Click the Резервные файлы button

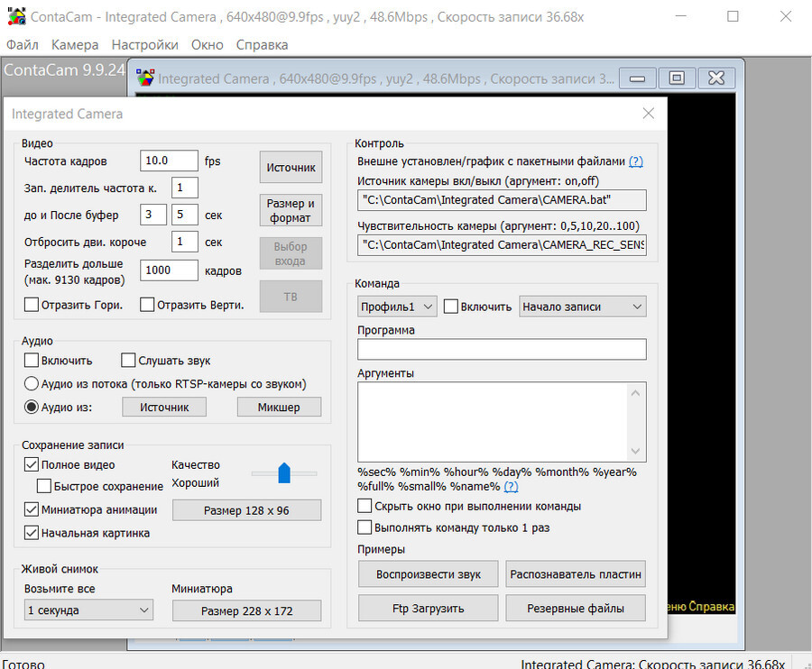pos(576,609)
